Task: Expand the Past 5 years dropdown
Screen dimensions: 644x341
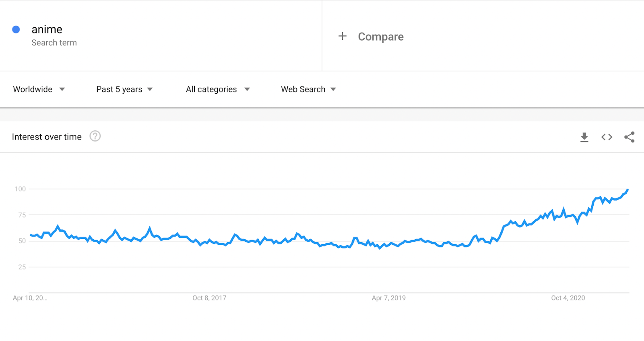Action: click(124, 89)
